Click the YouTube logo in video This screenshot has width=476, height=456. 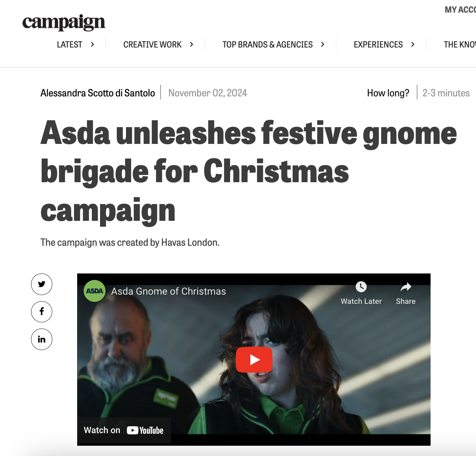pos(145,430)
